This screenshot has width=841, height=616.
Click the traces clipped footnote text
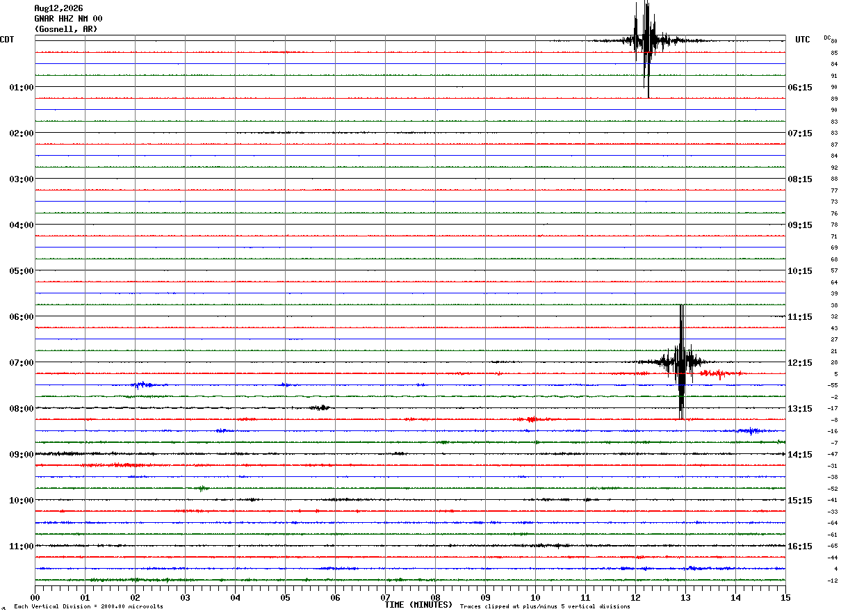tap(545, 607)
